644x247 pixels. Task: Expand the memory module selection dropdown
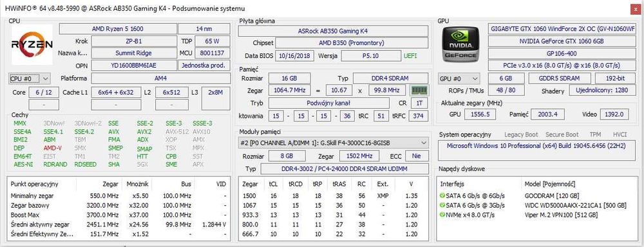[x=334, y=143]
